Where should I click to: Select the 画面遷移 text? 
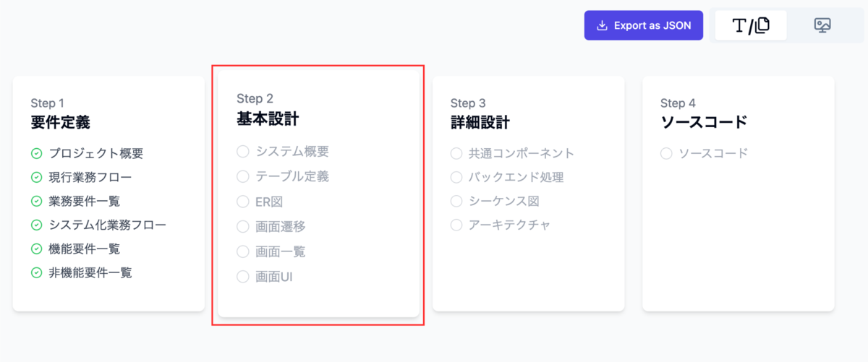tap(281, 226)
